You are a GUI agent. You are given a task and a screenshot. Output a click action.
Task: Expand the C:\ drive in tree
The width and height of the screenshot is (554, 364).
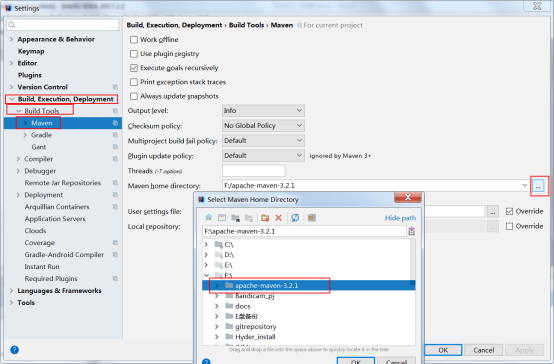(x=206, y=245)
